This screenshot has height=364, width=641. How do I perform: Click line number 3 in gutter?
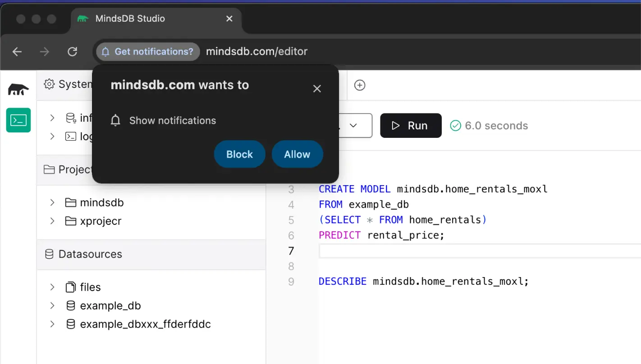(x=291, y=189)
